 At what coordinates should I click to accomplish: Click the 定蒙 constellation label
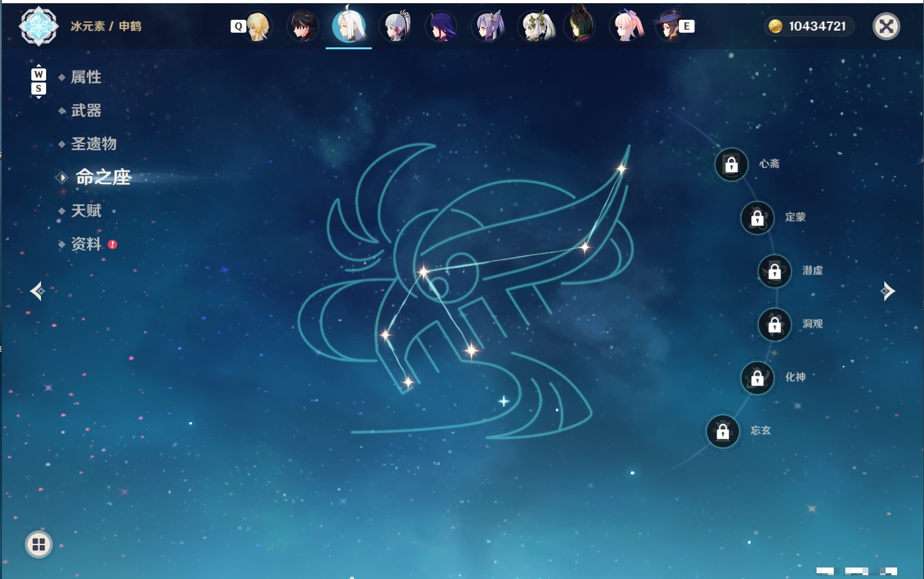coord(795,217)
